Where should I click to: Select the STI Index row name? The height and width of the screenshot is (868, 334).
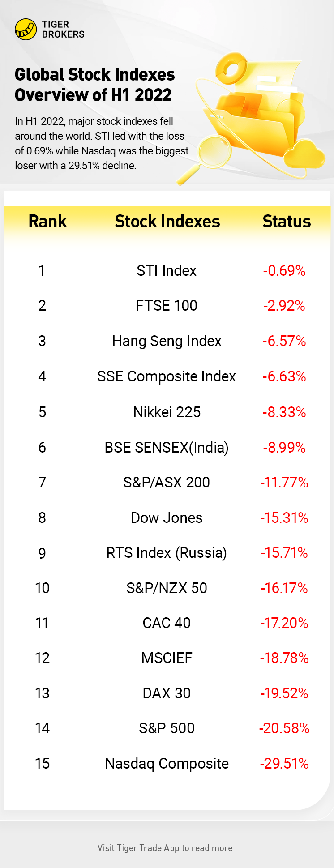167,271
